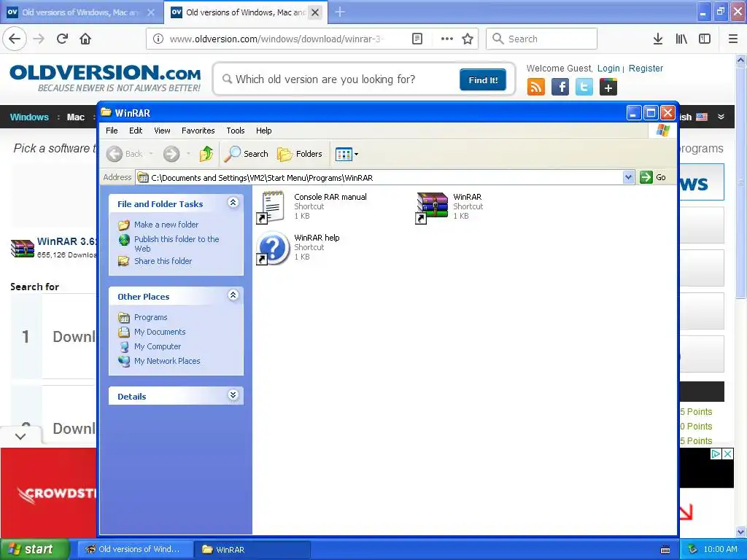Open the Edit menu in Explorer
Viewport: 747px width, 560px height.
[x=136, y=131]
